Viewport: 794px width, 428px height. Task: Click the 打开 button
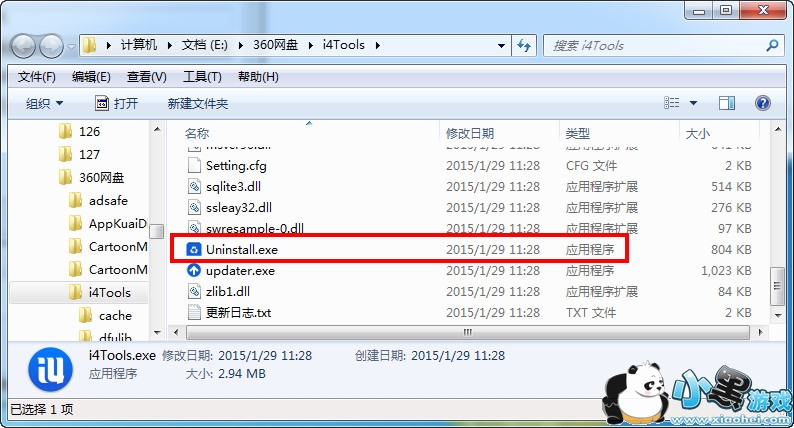116,104
